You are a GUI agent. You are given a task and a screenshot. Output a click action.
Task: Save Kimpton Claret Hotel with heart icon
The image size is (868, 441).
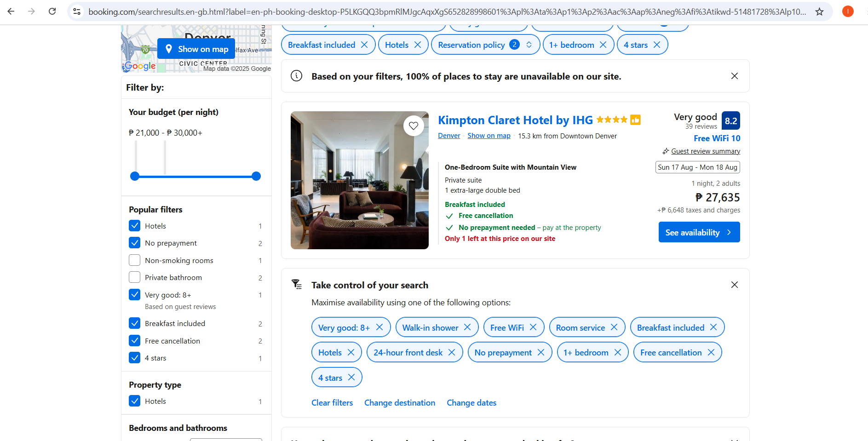click(413, 126)
